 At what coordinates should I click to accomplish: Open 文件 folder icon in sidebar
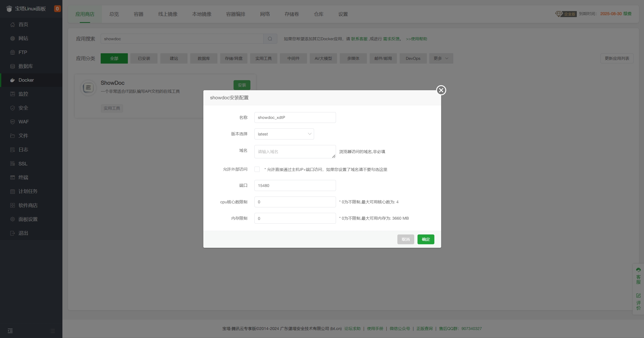click(13, 136)
